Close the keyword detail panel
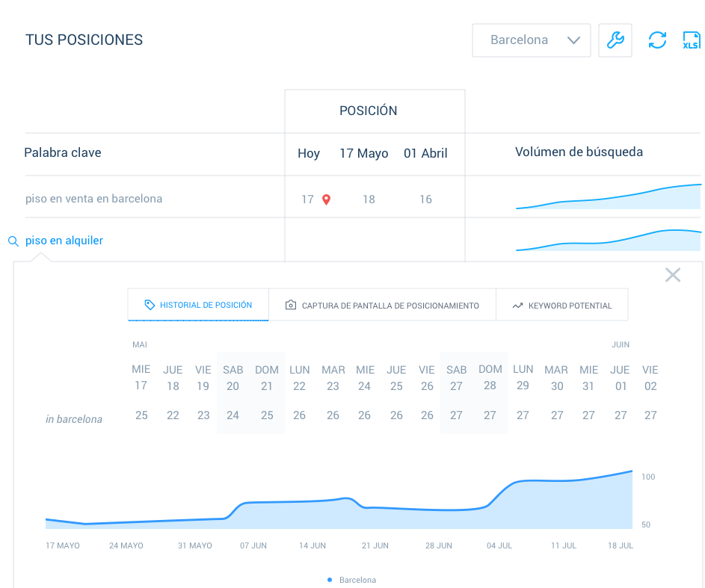Screen dimensions: 705x588 [672, 275]
